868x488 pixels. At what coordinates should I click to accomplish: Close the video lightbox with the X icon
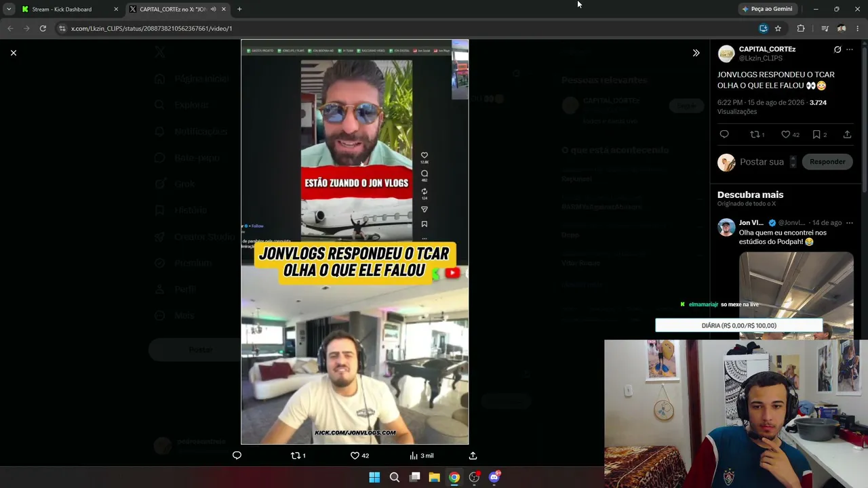pos(14,53)
